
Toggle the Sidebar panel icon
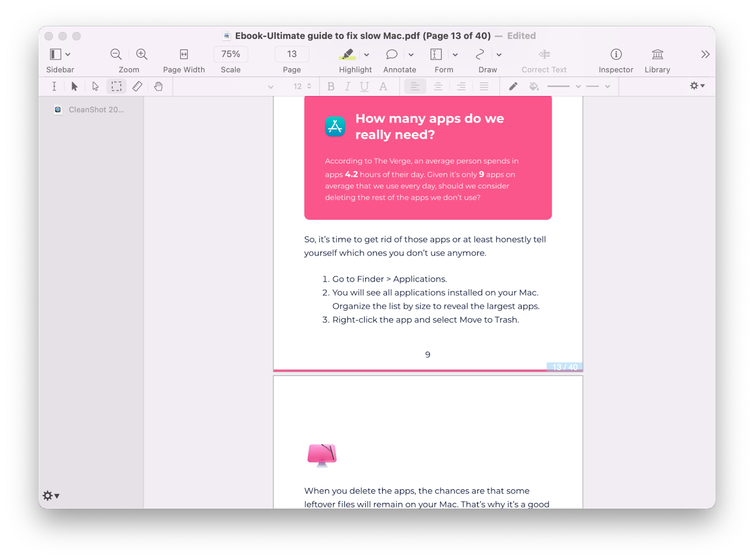(x=55, y=54)
